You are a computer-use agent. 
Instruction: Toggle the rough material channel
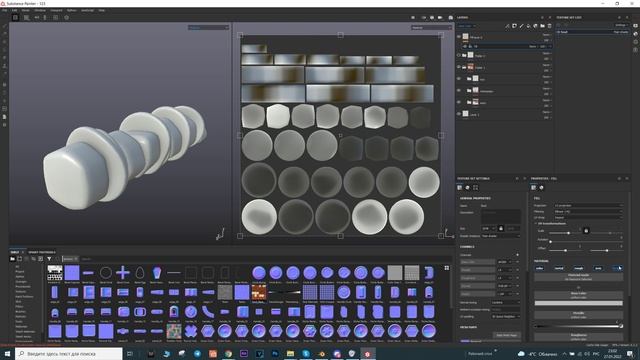(x=578, y=268)
